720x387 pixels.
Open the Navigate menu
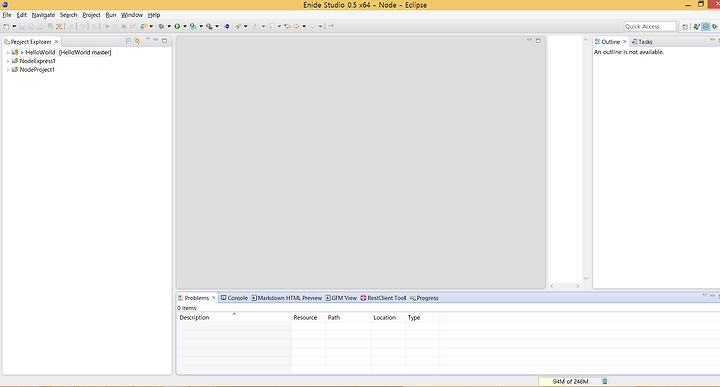tap(43, 15)
